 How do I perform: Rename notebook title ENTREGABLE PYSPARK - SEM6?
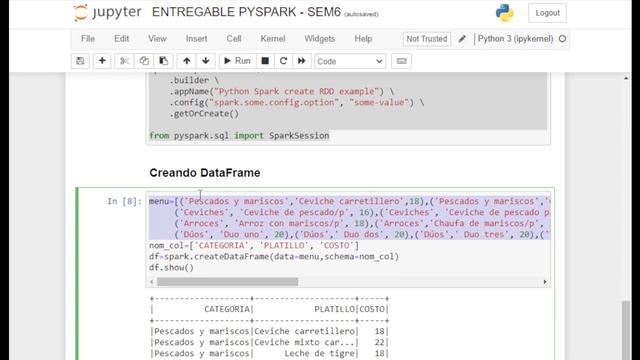(x=246, y=12)
